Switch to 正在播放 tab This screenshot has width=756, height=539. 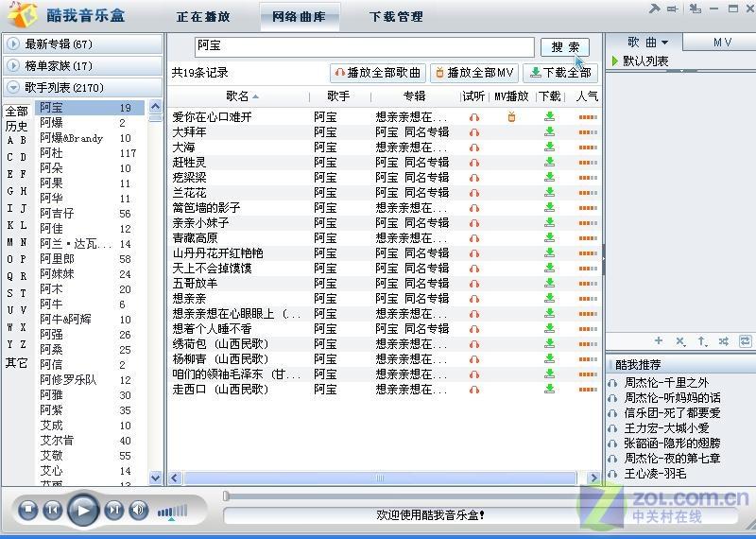coord(203,16)
